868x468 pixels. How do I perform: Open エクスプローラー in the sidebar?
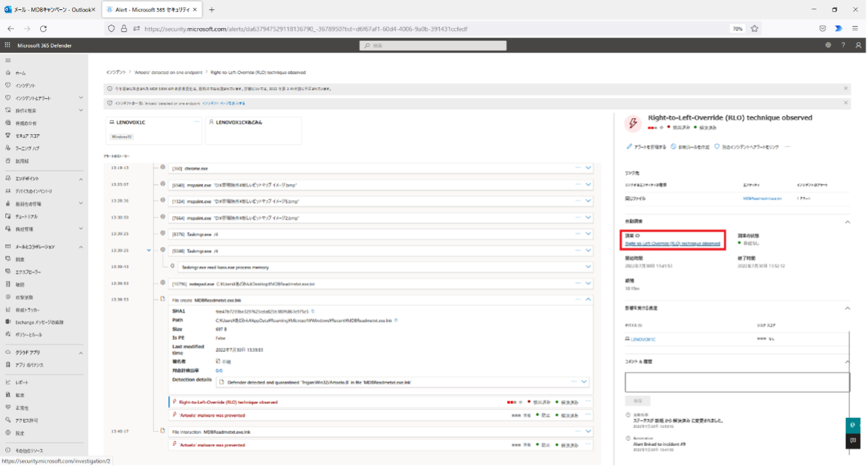pyautogui.click(x=27, y=272)
